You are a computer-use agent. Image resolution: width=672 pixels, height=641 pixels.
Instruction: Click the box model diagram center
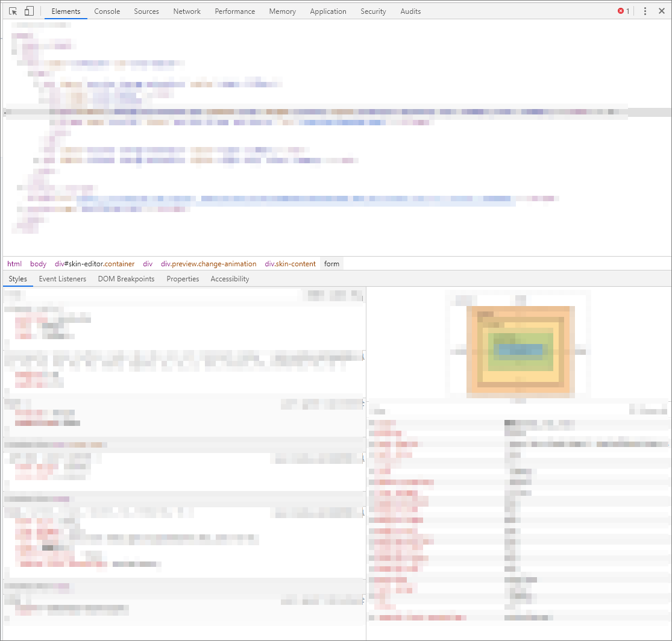click(x=520, y=351)
